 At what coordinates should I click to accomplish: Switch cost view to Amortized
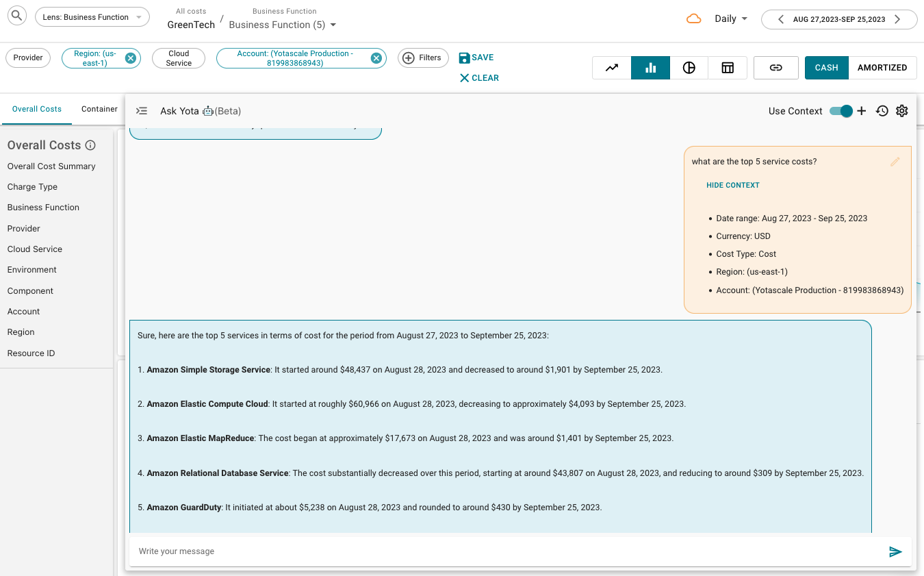(x=882, y=68)
